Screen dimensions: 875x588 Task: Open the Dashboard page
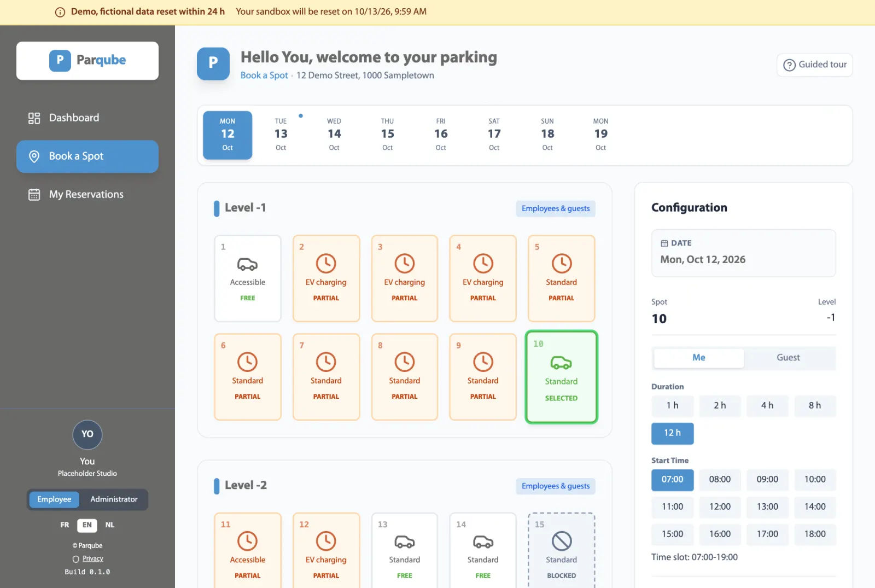pos(87,118)
